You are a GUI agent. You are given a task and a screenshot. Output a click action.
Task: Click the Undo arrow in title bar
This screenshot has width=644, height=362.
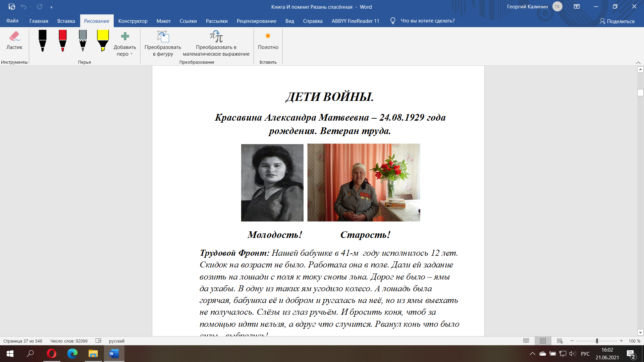point(23,7)
